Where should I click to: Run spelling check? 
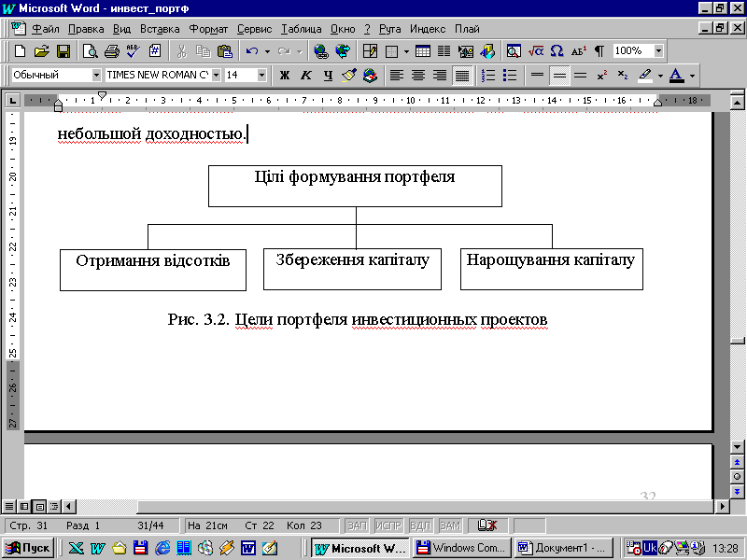[x=133, y=51]
